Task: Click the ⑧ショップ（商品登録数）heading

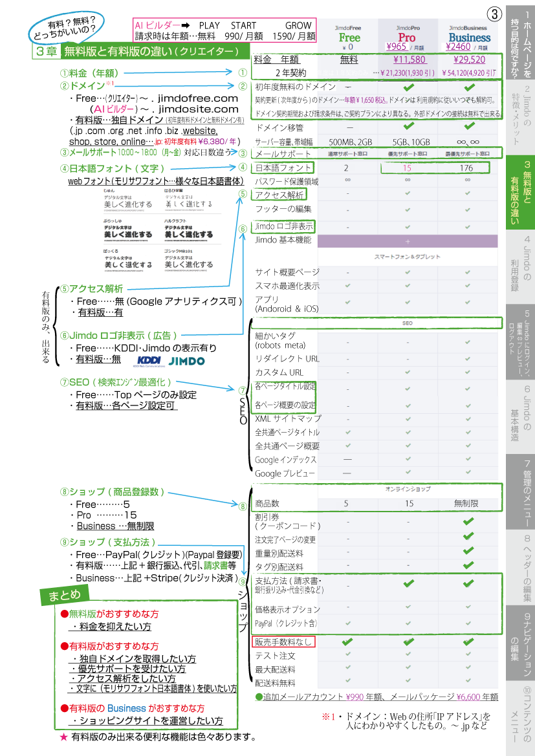Action: click(113, 491)
